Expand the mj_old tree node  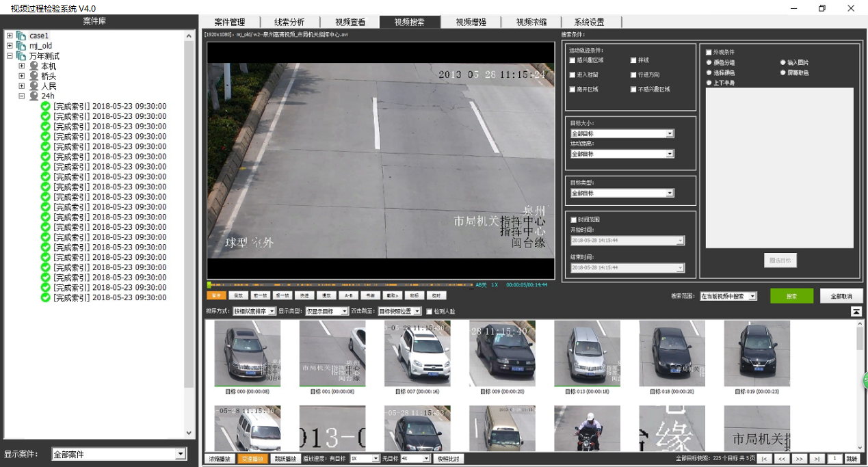tap(10, 46)
